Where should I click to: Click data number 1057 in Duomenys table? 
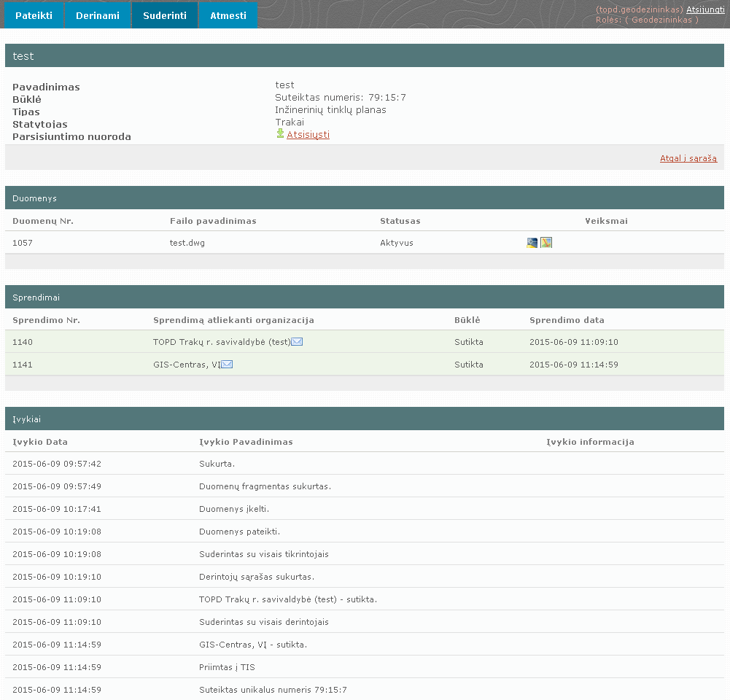pos(23,243)
